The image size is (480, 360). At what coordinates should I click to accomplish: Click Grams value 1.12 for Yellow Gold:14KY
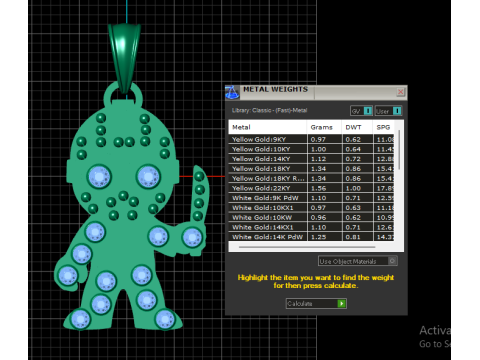[x=318, y=159]
